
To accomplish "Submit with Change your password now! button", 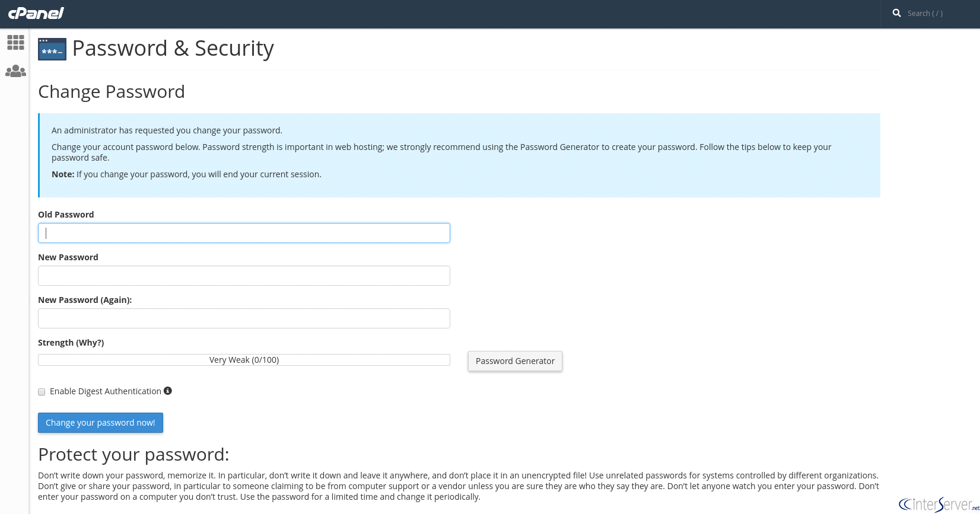I will pyautogui.click(x=100, y=423).
